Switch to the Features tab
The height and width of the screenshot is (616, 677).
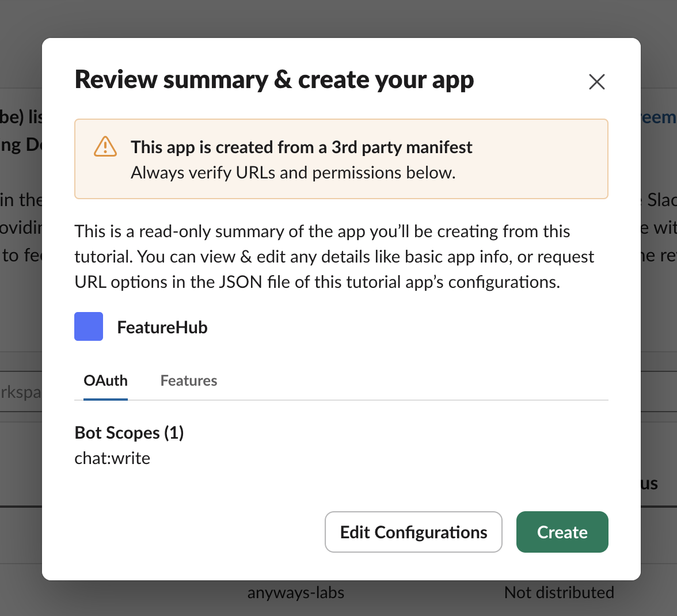188,381
